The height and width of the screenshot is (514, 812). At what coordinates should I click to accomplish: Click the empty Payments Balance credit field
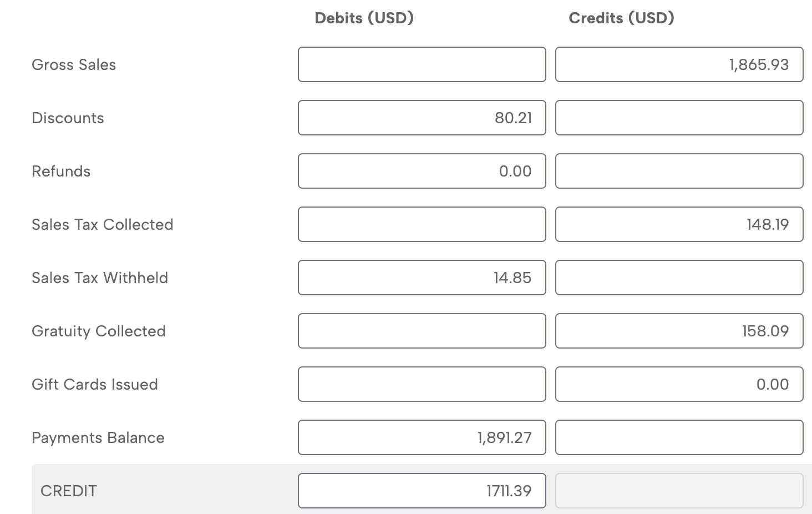pyautogui.click(x=679, y=437)
